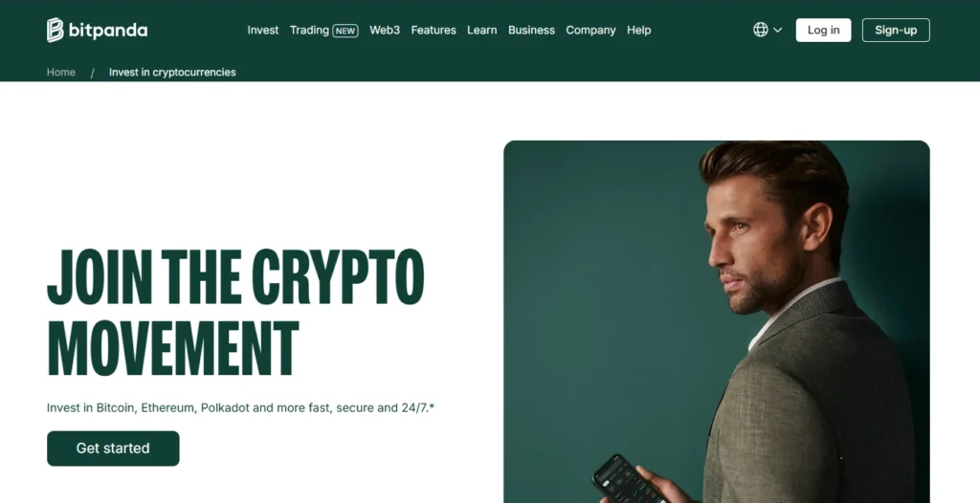Image resolution: width=980 pixels, height=503 pixels.
Task: Select Web3 in the navigation
Action: coord(385,30)
